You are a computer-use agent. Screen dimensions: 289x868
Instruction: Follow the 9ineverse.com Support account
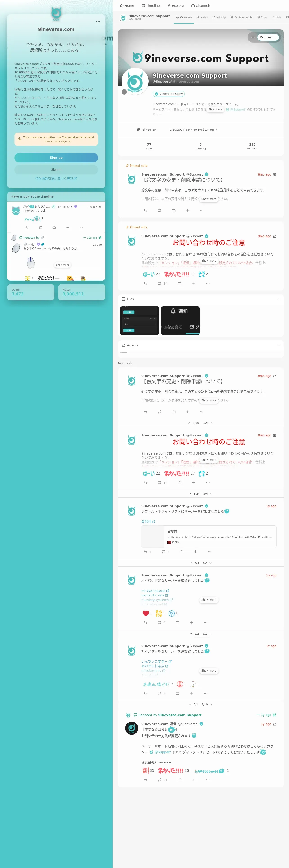tap(268, 37)
